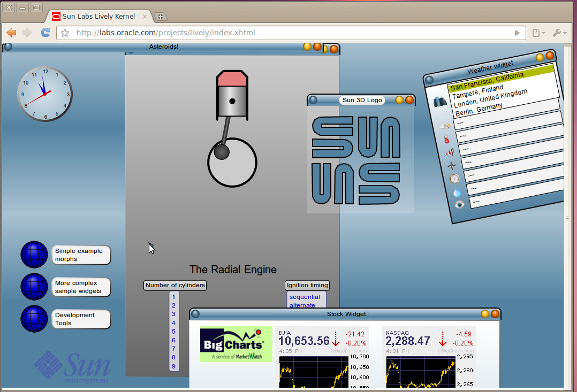The width and height of the screenshot is (577, 392).
Task: Select 2 cylinders in the list
Action: click(173, 305)
